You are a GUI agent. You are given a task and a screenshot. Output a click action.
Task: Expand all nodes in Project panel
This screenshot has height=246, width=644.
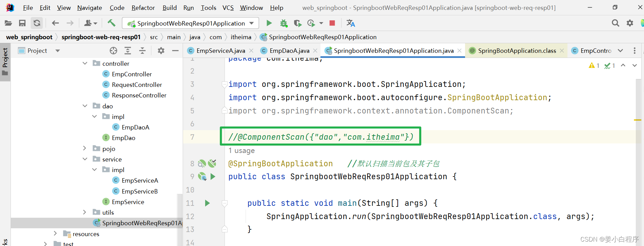coord(128,51)
